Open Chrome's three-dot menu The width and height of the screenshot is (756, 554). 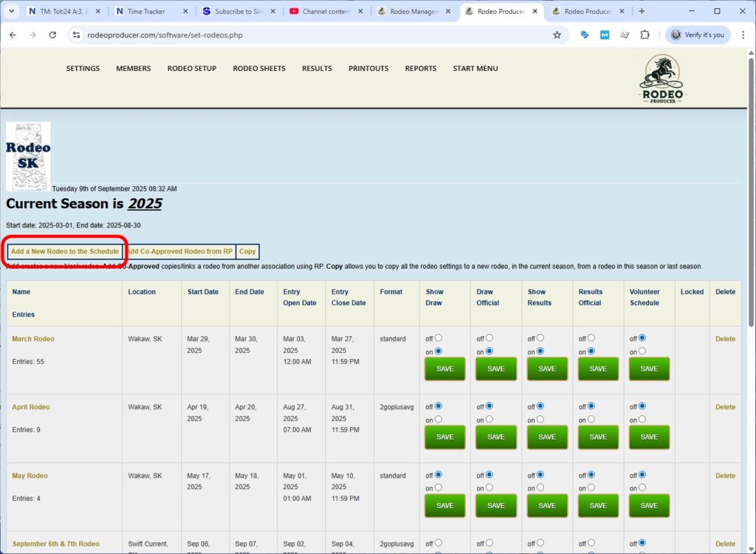tap(743, 35)
